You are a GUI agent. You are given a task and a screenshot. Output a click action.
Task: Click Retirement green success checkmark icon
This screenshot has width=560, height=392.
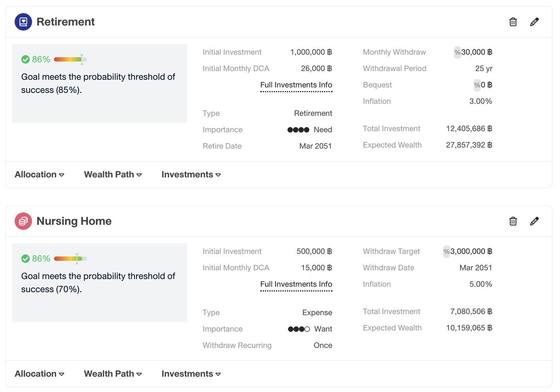[x=26, y=59]
